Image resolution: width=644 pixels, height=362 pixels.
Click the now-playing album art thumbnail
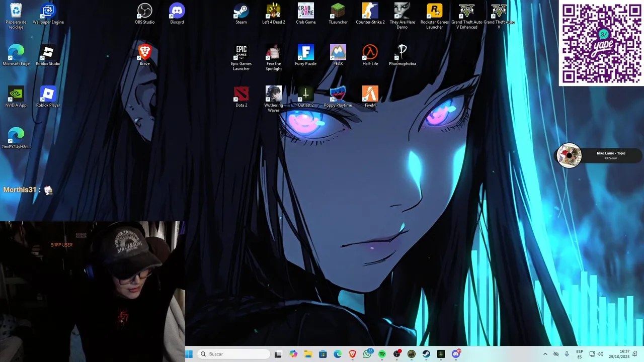point(570,155)
